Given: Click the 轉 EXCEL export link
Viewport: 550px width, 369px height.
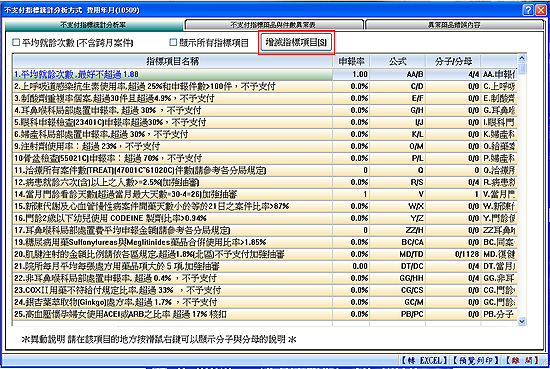Looking at the screenshot, I should pyautogui.click(x=424, y=360).
